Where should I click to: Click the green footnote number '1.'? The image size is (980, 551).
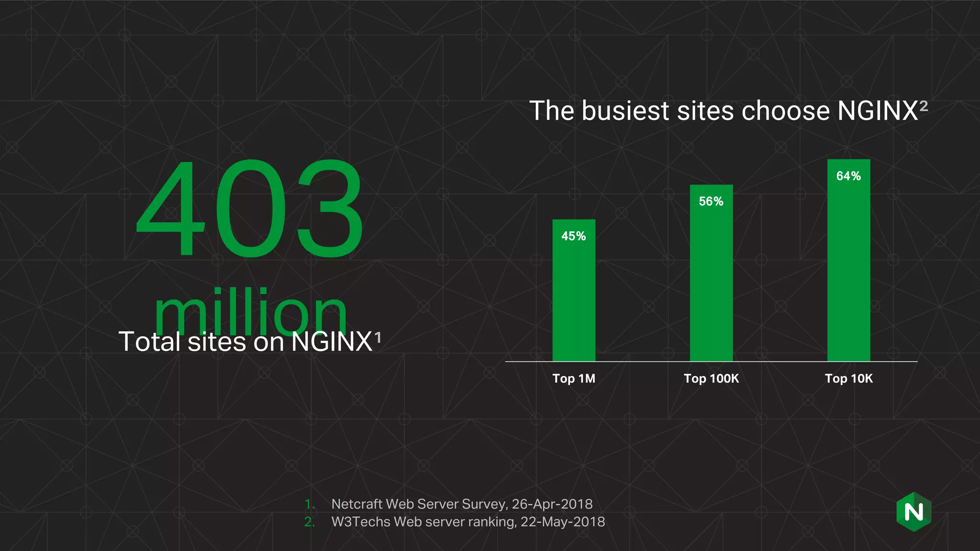coord(310,504)
